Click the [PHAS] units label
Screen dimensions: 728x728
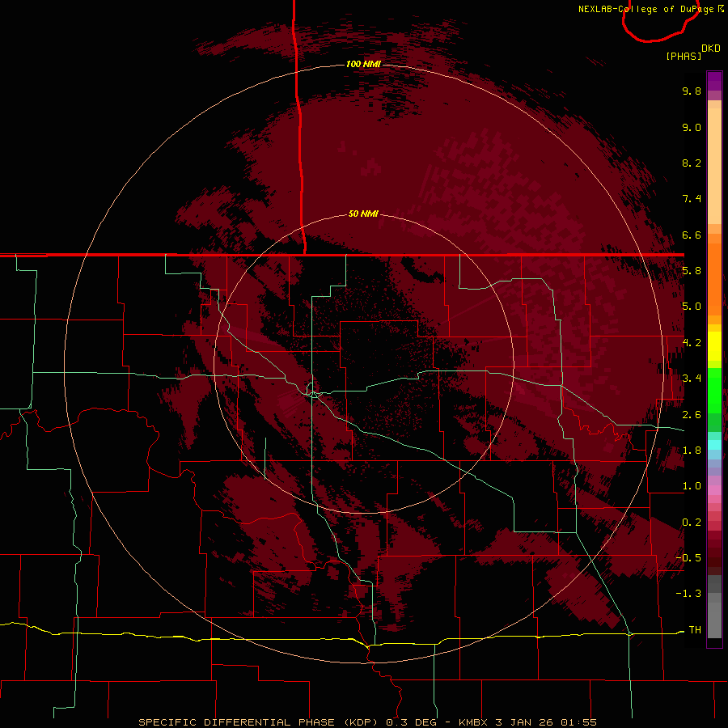pyautogui.click(x=684, y=56)
